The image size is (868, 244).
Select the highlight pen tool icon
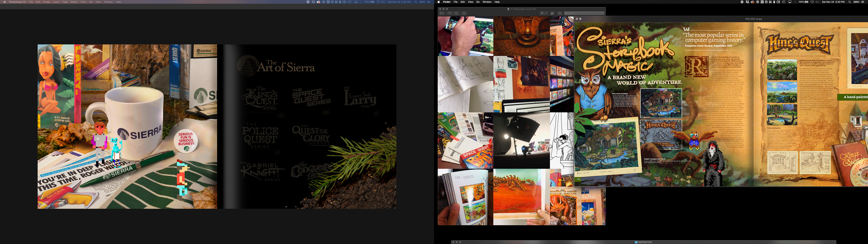click(542, 14)
